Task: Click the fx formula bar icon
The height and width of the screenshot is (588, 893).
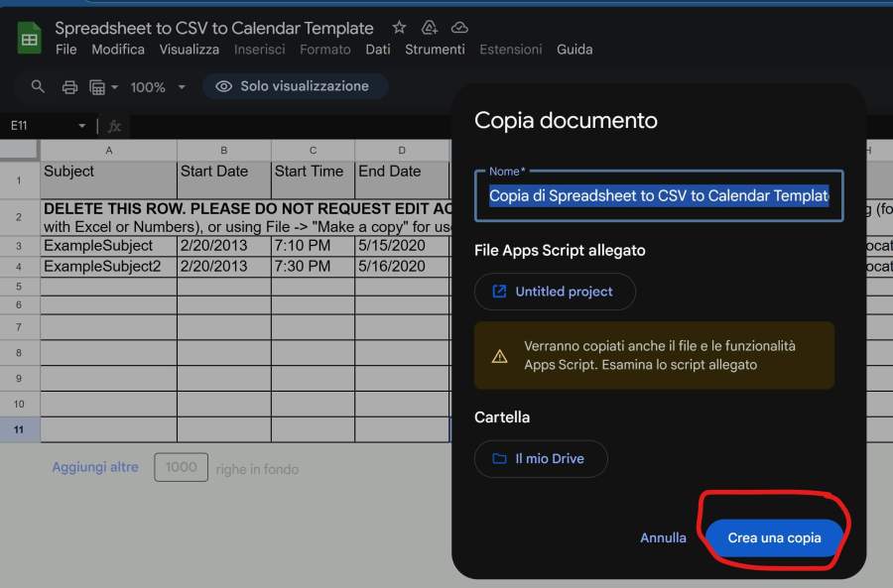Action: pos(114,126)
